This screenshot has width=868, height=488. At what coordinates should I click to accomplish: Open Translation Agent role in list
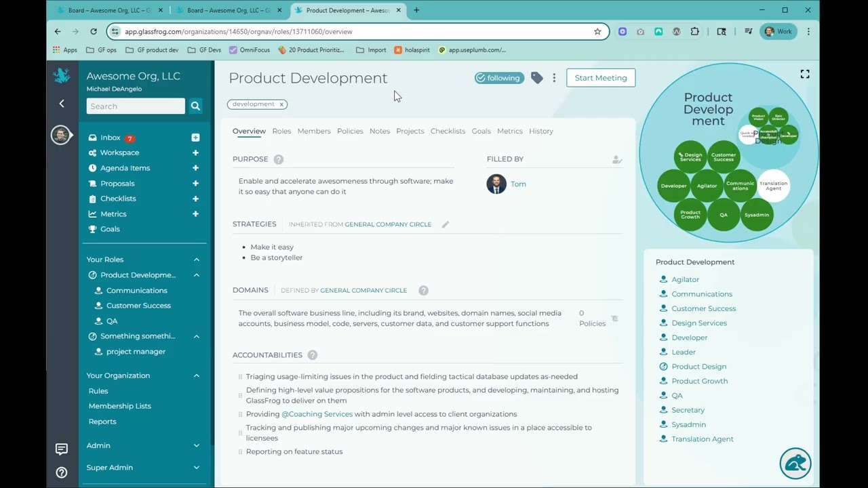[x=703, y=439]
